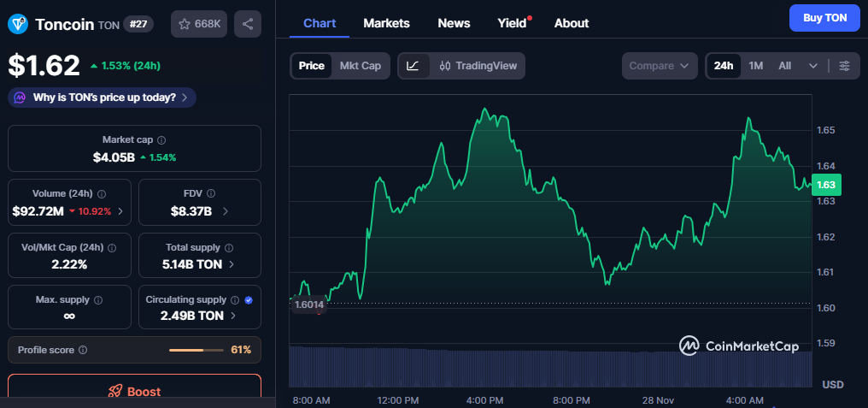The height and width of the screenshot is (408, 868).
Task: Switch to the Yield tab
Action: (512, 23)
